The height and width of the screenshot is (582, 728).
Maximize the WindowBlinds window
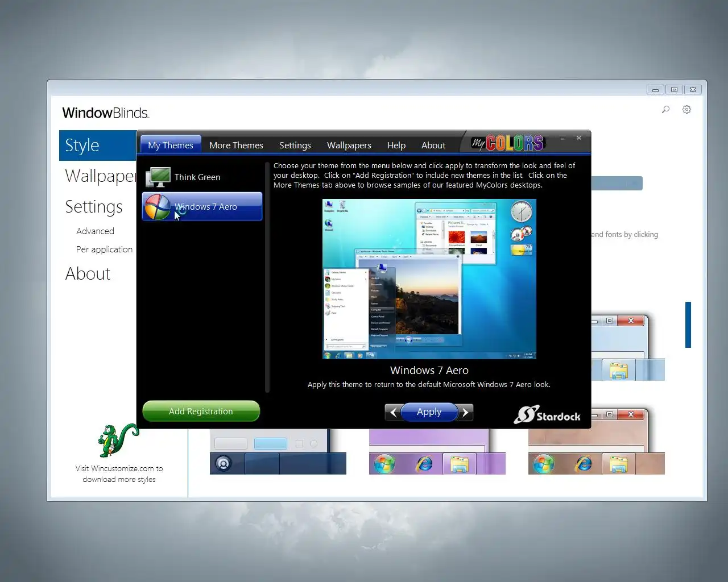point(674,89)
